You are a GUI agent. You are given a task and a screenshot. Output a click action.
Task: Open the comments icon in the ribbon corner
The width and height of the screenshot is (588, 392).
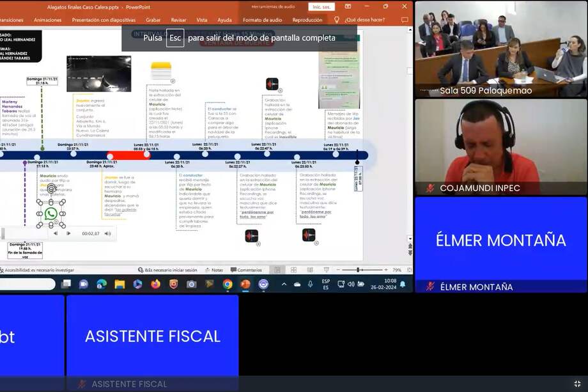coord(405,20)
